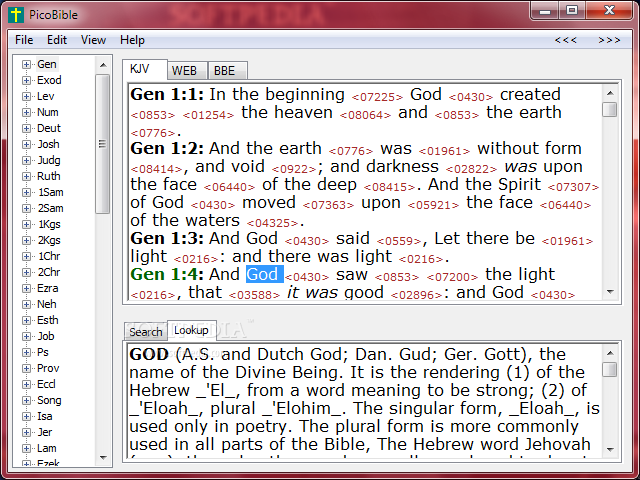Select the Job book in tree
Image resolution: width=640 pixels, height=480 pixels.
[x=46, y=336]
